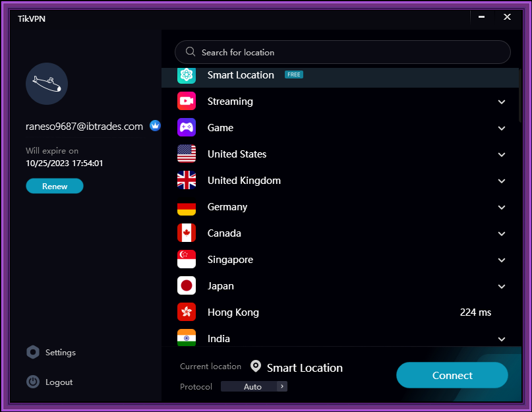Click the location list scrollbar
The width and height of the screenshot is (532, 412).
520,95
